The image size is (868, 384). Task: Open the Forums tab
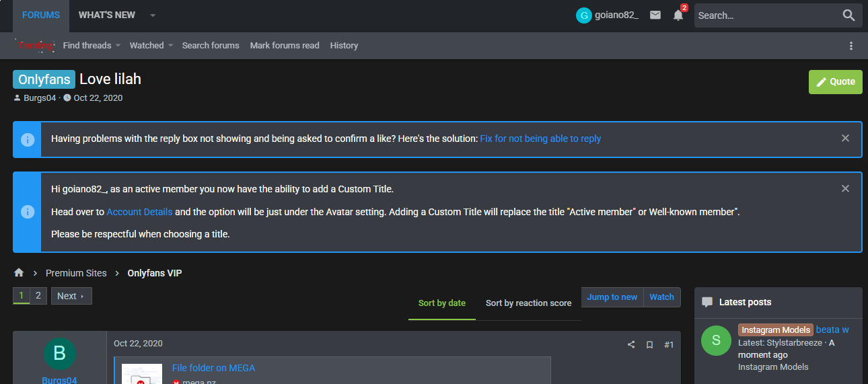click(40, 15)
